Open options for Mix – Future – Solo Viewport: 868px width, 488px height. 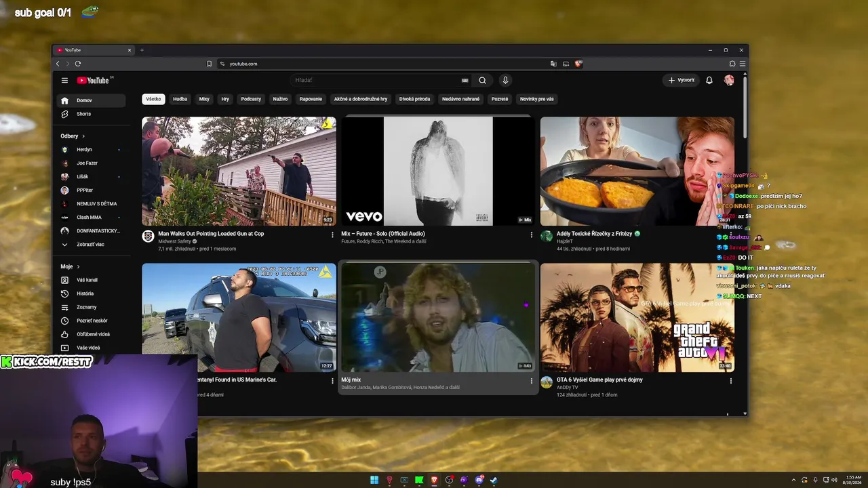click(532, 235)
